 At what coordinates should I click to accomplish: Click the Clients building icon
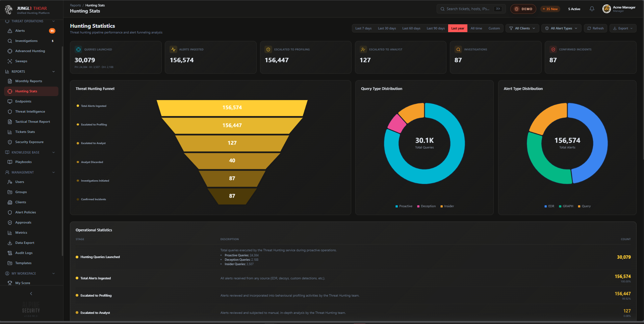(10, 202)
